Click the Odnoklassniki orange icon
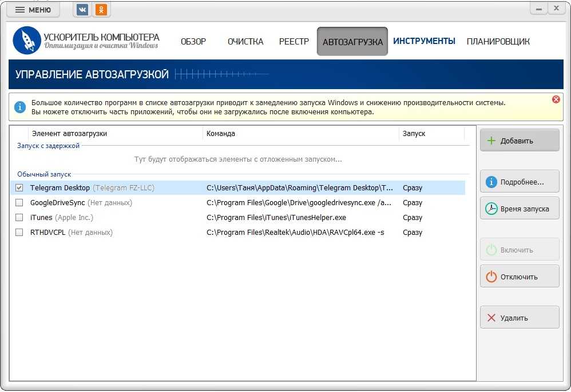571x392 pixels. tap(101, 10)
